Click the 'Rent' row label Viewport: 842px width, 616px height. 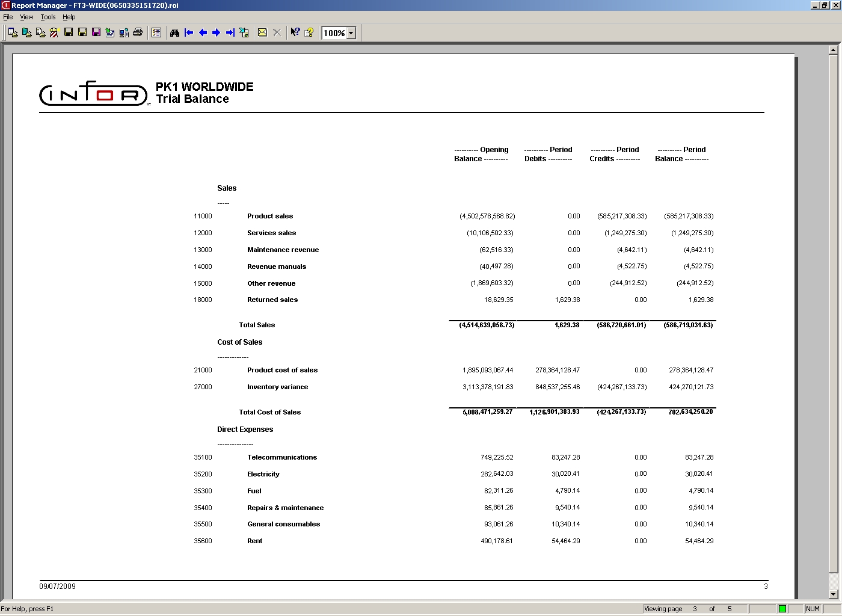pos(254,541)
